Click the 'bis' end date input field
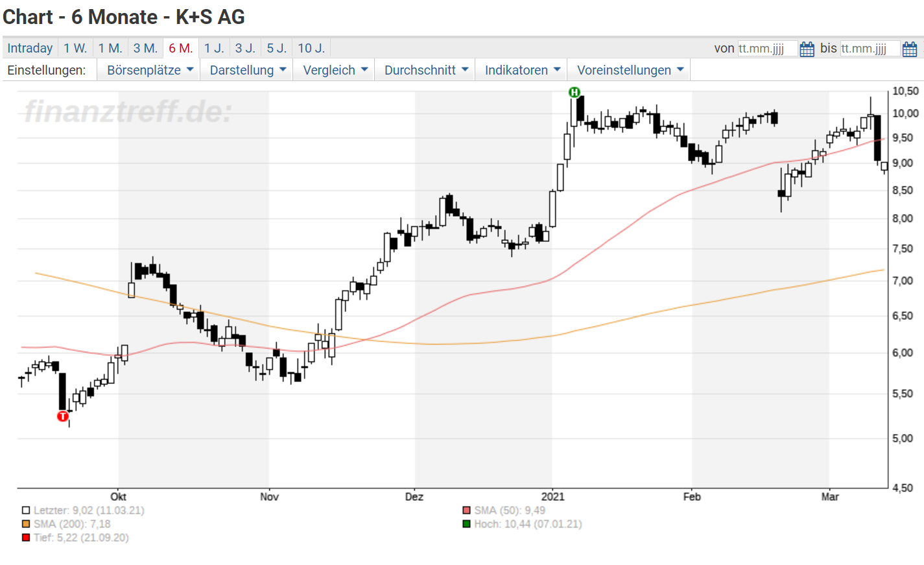Screen dimensions: 924x565 tap(870, 49)
